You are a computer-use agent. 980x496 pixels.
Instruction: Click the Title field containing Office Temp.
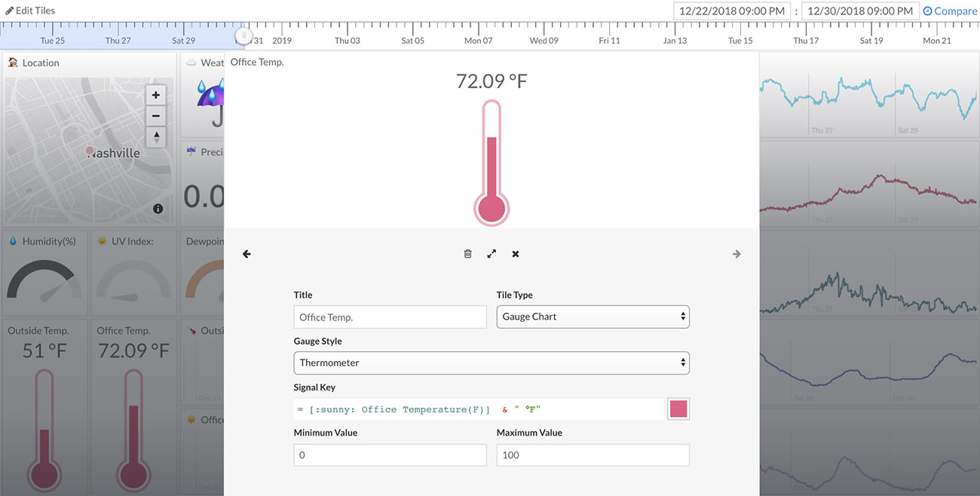pyautogui.click(x=390, y=317)
